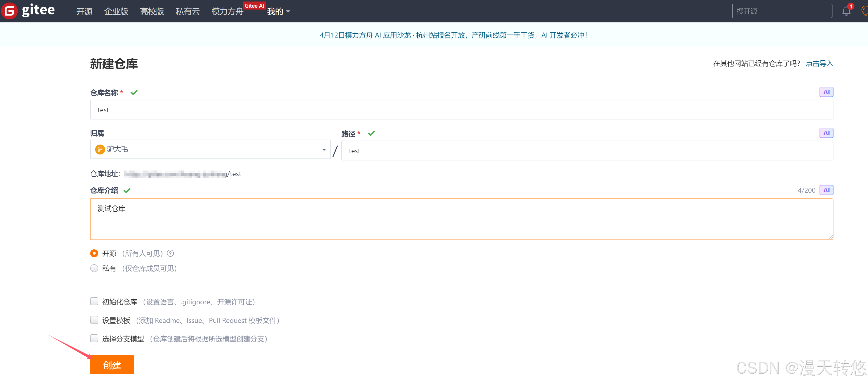Open the 我的 dropdown menu
This screenshot has height=382, width=868.
278,11
